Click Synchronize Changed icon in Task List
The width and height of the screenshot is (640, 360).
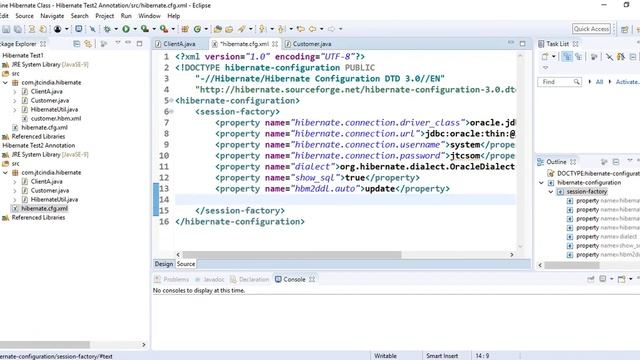621,57
